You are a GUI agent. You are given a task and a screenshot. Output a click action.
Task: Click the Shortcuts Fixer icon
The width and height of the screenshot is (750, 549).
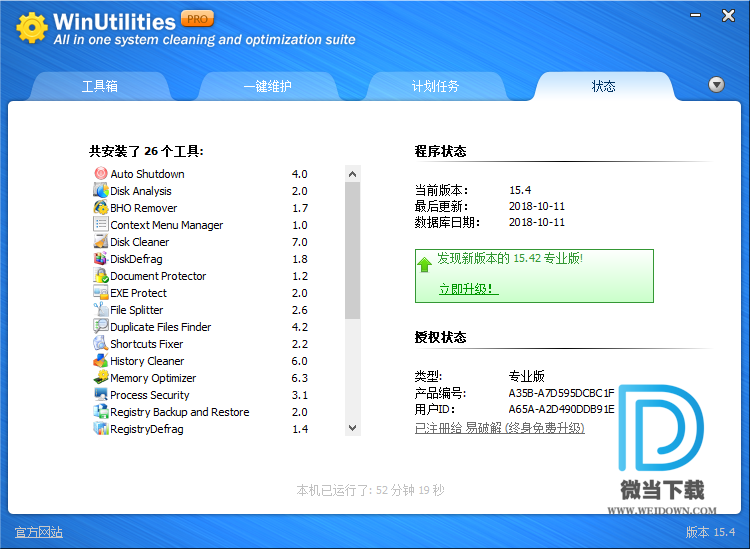click(x=100, y=343)
